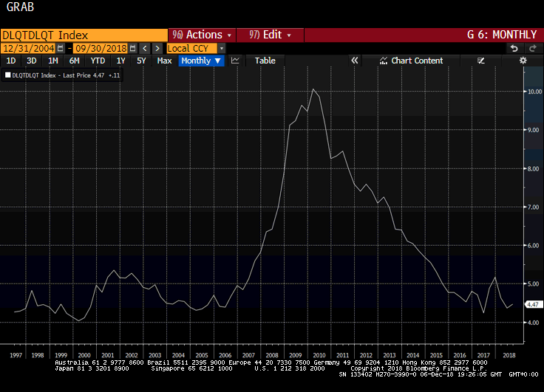
Task: Open start date calendar picker icon
Action: tap(61, 48)
